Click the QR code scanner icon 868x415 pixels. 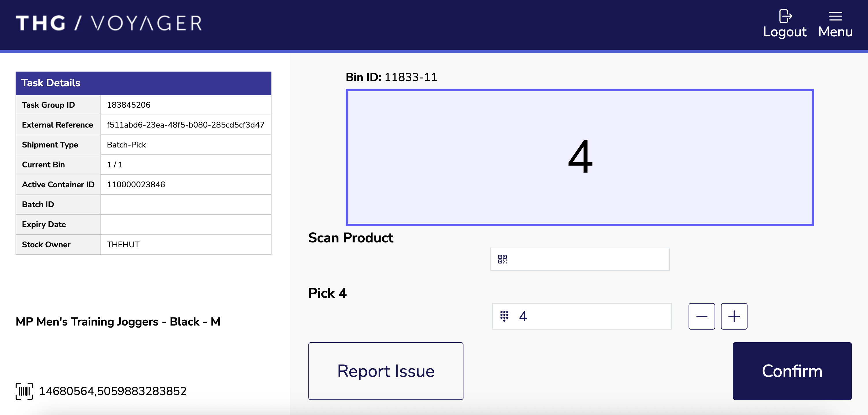[x=502, y=259]
